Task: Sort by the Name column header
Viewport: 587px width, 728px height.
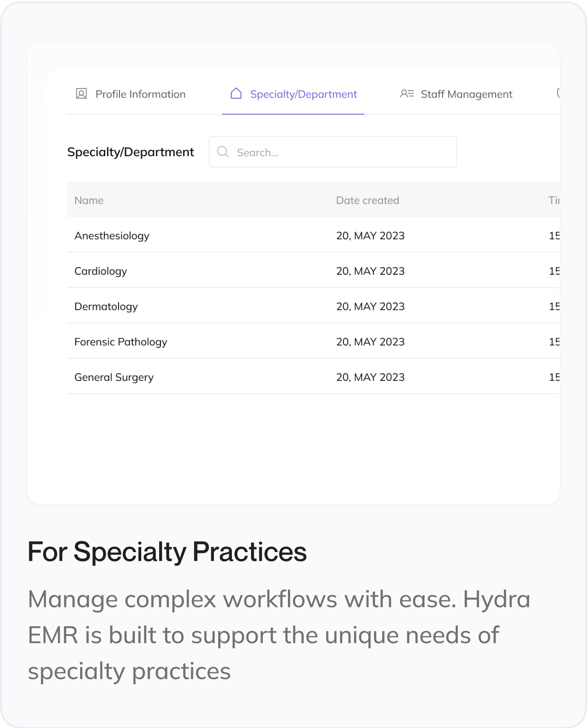Action: (x=89, y=200)
